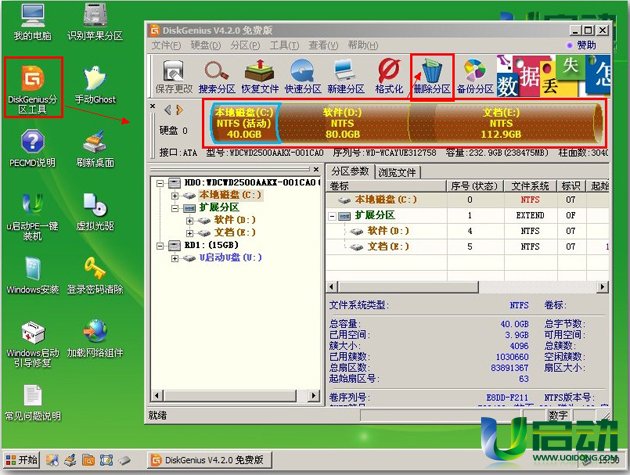Viewport: 630px width, 475px height.
Task: Open the 文件(F) menu
Action: click(166, 45)
